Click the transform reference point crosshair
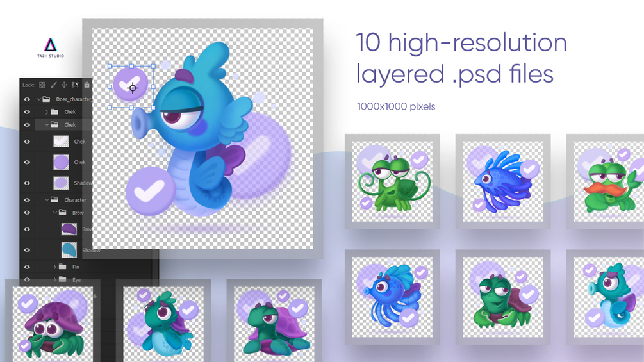Image resolution: width=644 pixels, height=362 pixels. tap(132, 88)
